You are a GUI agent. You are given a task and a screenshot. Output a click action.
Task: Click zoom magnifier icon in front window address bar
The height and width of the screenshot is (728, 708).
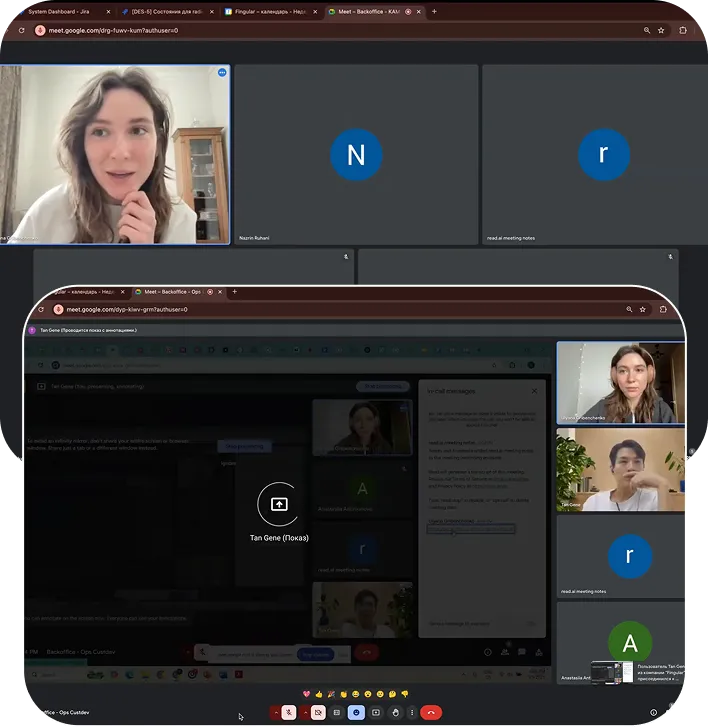click(629, 309)
